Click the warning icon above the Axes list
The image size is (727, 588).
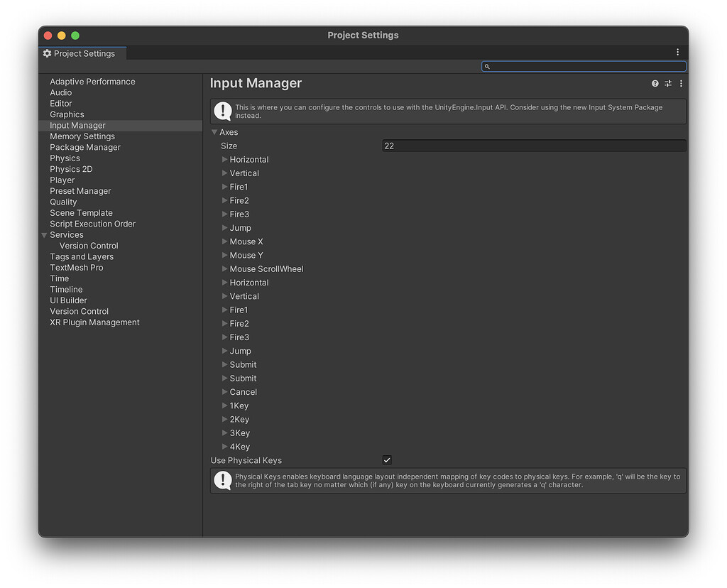coord(222,111)
